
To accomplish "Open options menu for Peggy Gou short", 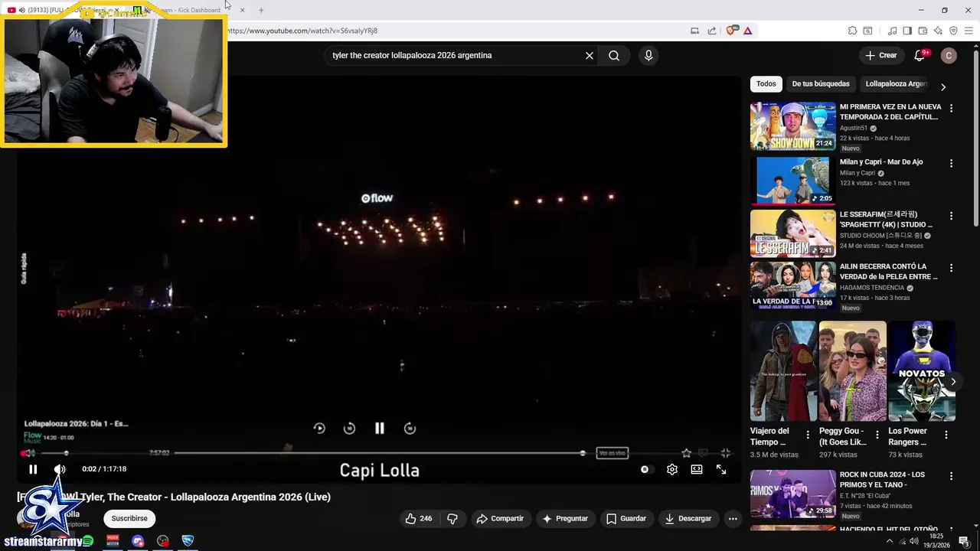I will pyautogui.click(x=877, y=435).
